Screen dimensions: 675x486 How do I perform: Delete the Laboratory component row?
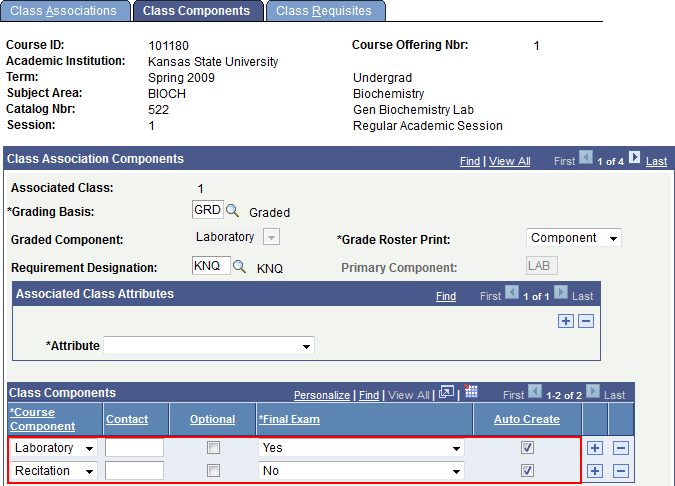621,448
